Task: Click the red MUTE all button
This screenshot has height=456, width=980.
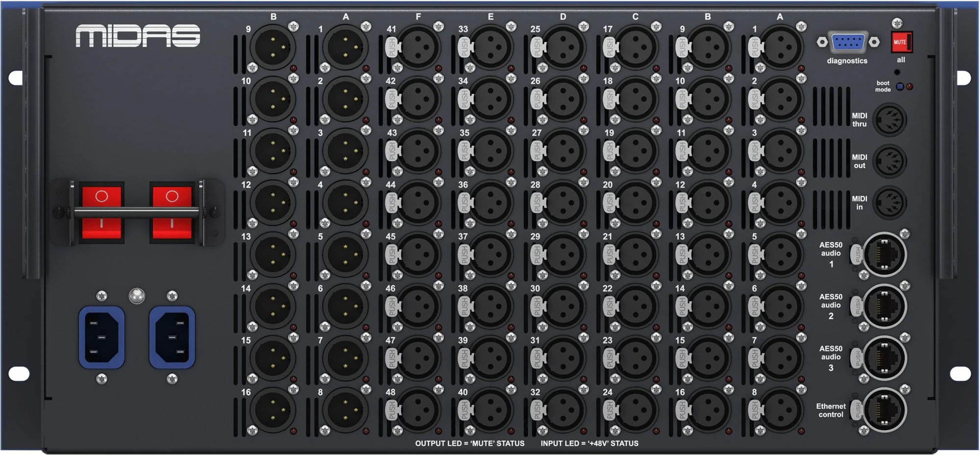Action: click(901, 42)
